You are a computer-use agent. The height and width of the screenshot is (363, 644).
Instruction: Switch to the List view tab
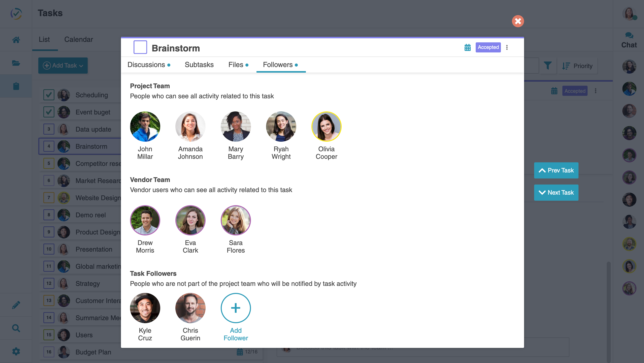coord(44,40)
